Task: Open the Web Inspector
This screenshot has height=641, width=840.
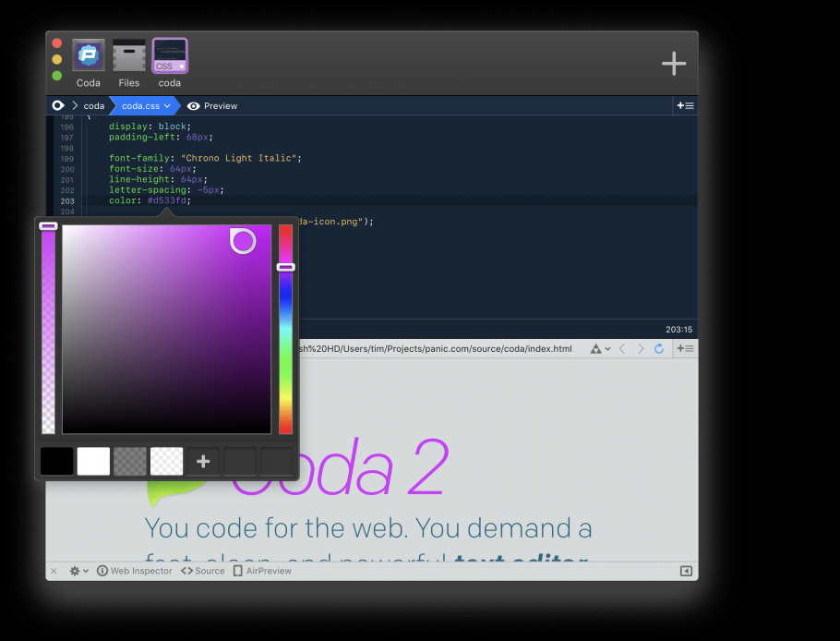Action: click(x=135, y=571)
